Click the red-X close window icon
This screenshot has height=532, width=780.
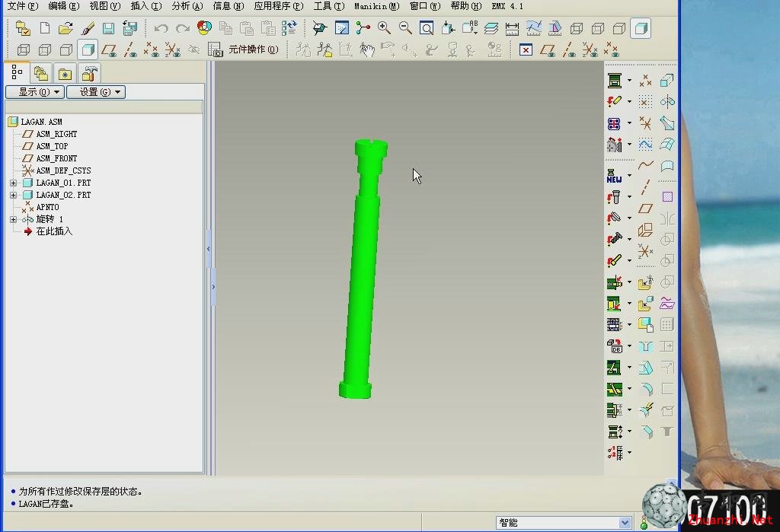click(x=526, y=49)
